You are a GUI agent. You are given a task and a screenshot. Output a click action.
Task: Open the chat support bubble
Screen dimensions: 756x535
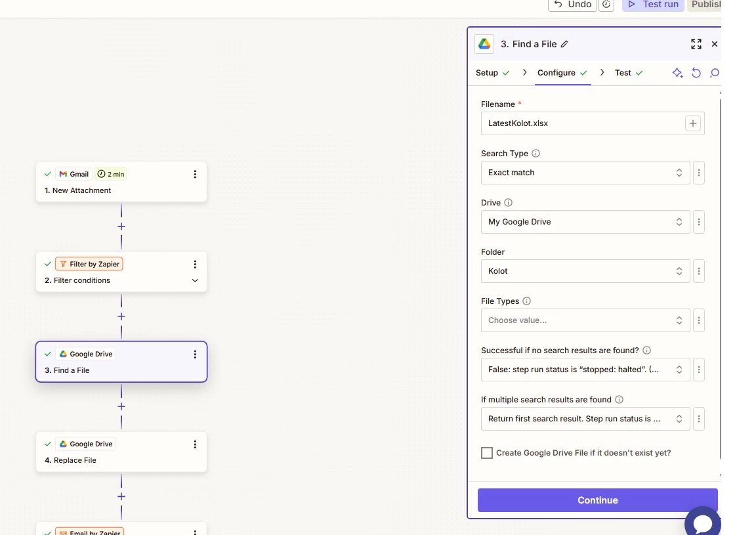pyautogui.click(x=702, y=523)
